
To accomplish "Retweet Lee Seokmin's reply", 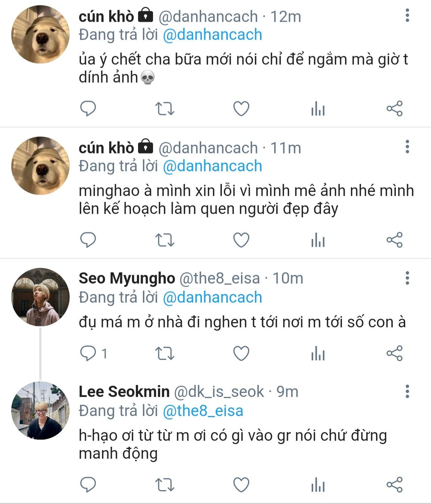I will (165, 485).
